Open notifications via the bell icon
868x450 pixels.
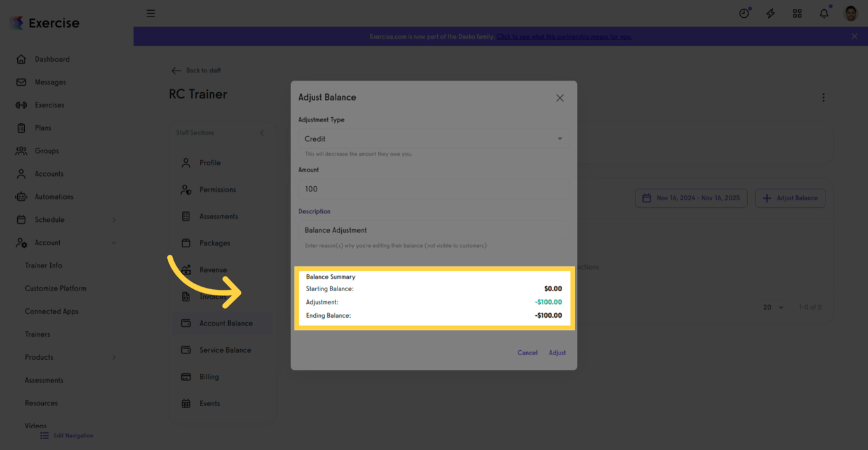click(824, 13)
